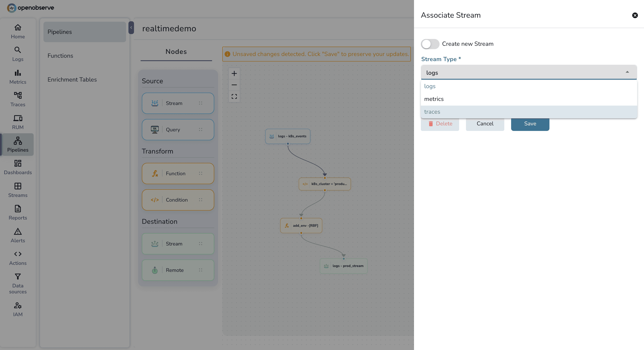Open the IAM settings icon
This screenshot has height=350, width=644.
point(17,309)
